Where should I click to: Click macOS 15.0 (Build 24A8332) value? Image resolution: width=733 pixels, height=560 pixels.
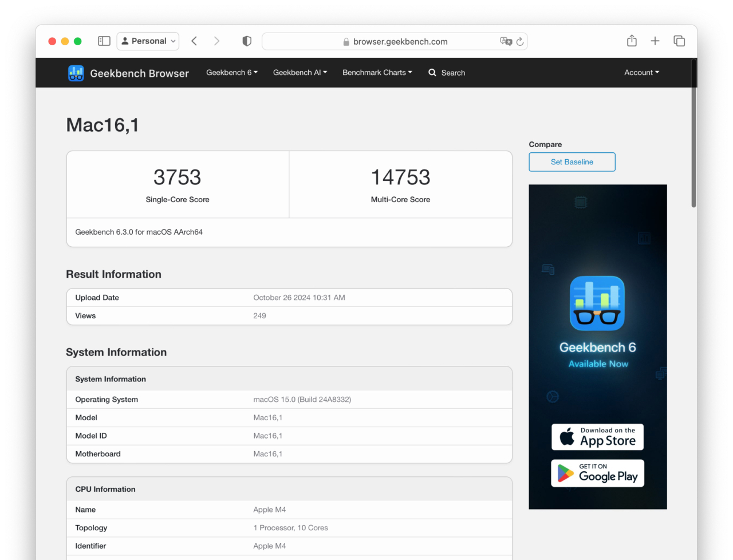coord(302,400)
